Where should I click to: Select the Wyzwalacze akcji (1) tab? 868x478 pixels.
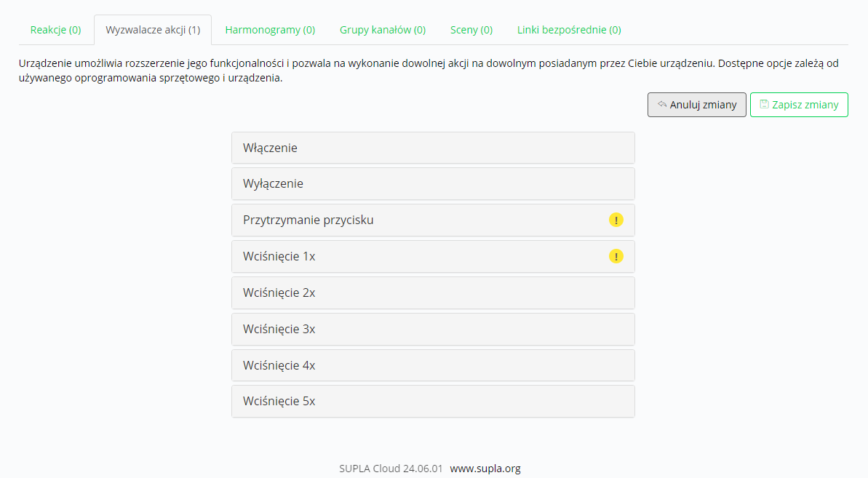point(153,30)
